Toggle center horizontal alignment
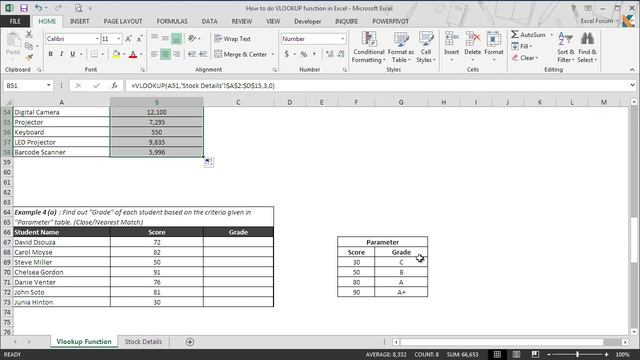 pos(165,54)
